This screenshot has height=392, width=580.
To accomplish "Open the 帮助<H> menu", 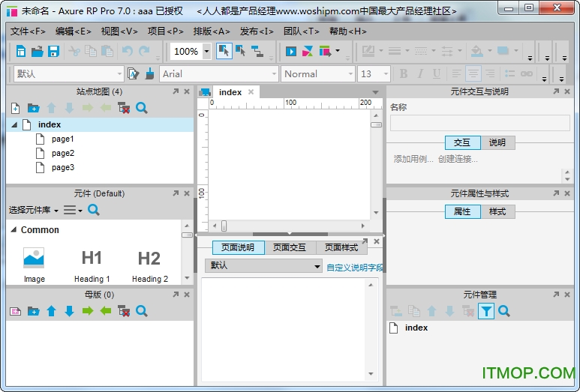I will pyautogui.click(x=347, y=31).
